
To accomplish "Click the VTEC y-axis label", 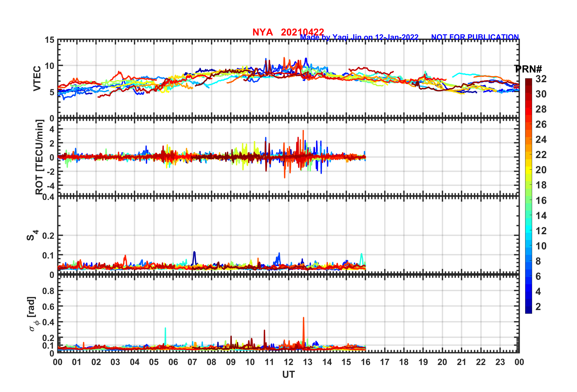I will coord(37,78).
